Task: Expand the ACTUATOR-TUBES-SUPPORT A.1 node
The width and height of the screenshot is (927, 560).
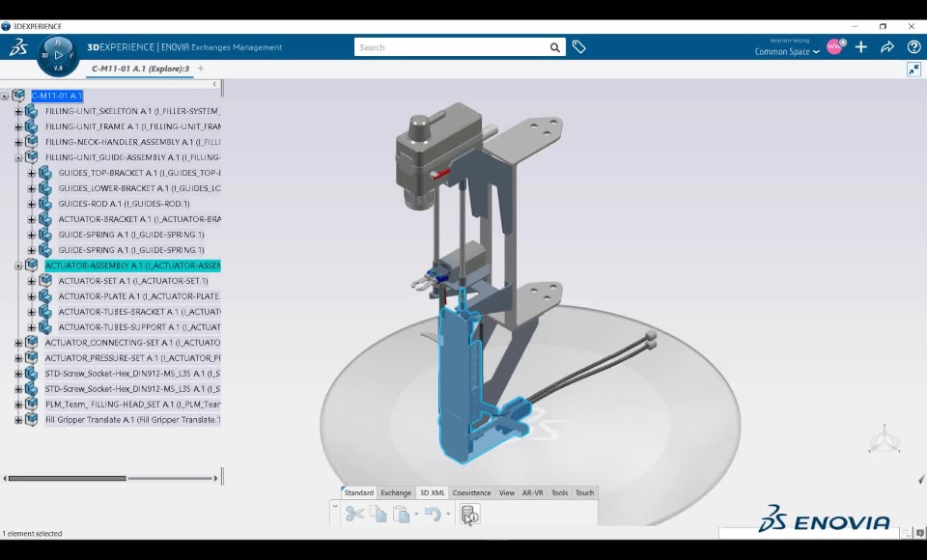Action: (x=31, y=327)
